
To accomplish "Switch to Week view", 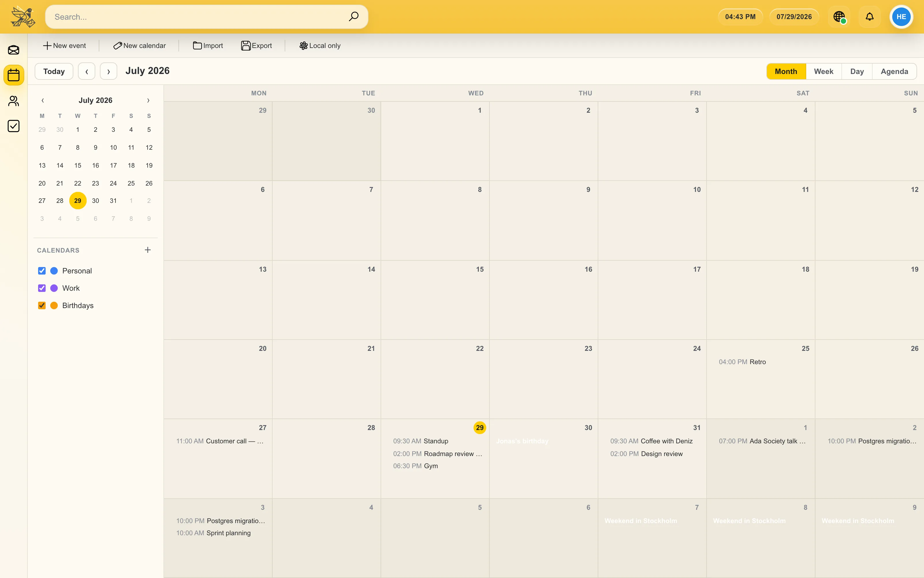I will pos(824,71).
